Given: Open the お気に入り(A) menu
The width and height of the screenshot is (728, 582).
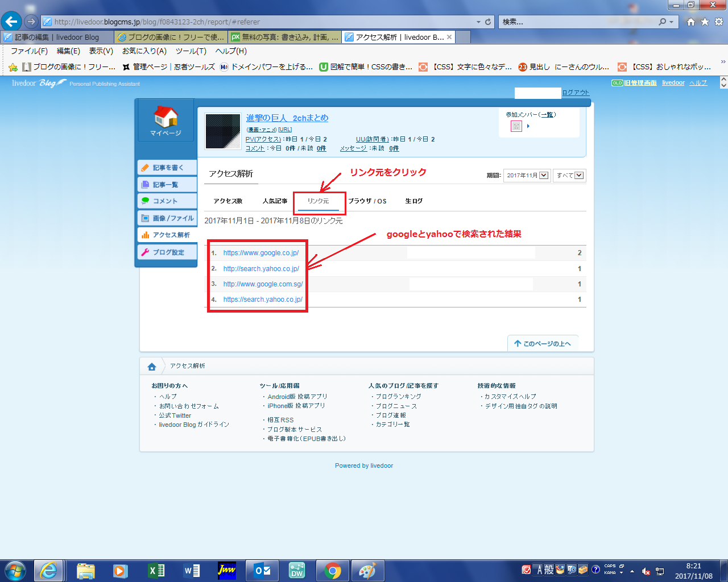Looking at the screenshot, I should 144,51.
